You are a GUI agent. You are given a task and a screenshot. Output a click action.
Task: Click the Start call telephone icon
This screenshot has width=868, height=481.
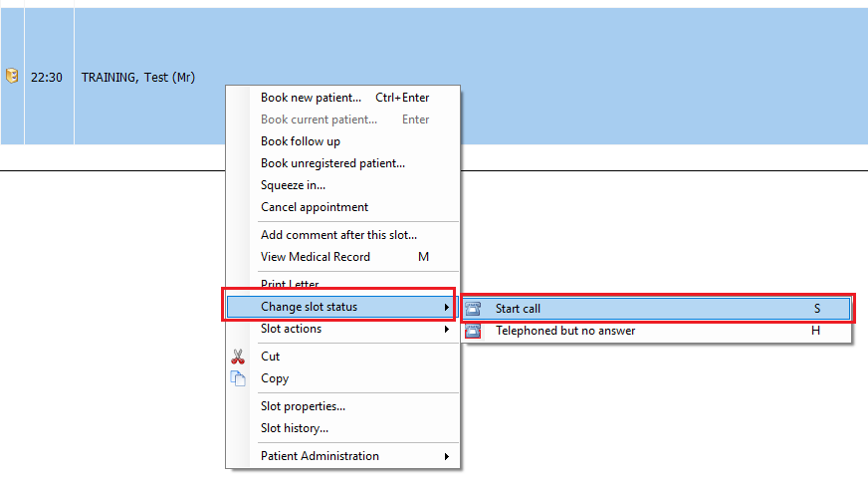click(x=473, y=309)
